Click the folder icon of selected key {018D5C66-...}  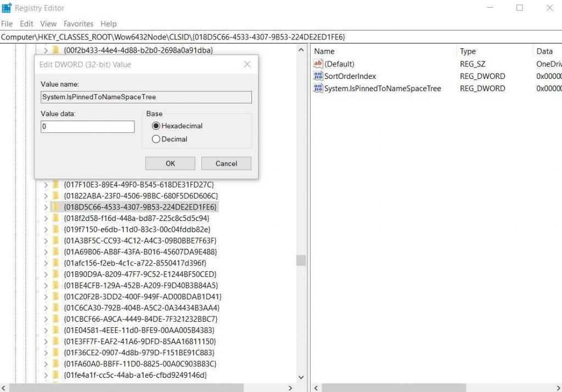(56, 207)
